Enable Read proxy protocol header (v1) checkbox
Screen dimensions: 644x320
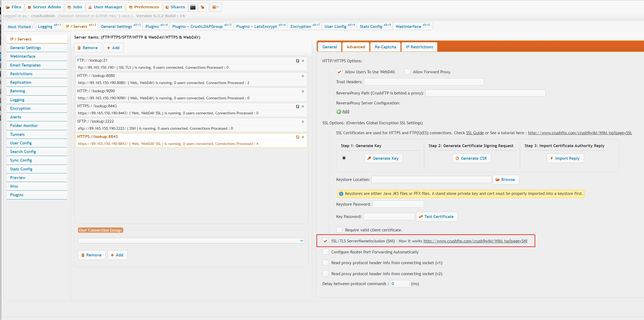325,263
